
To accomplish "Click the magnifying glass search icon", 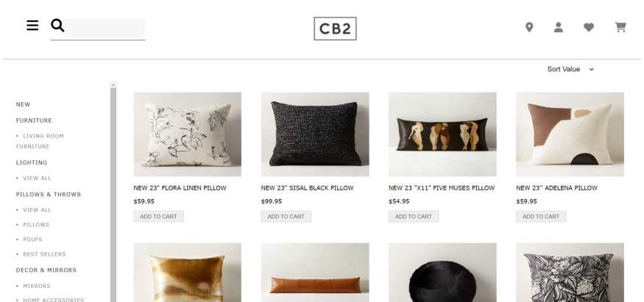I will point(57,26).
